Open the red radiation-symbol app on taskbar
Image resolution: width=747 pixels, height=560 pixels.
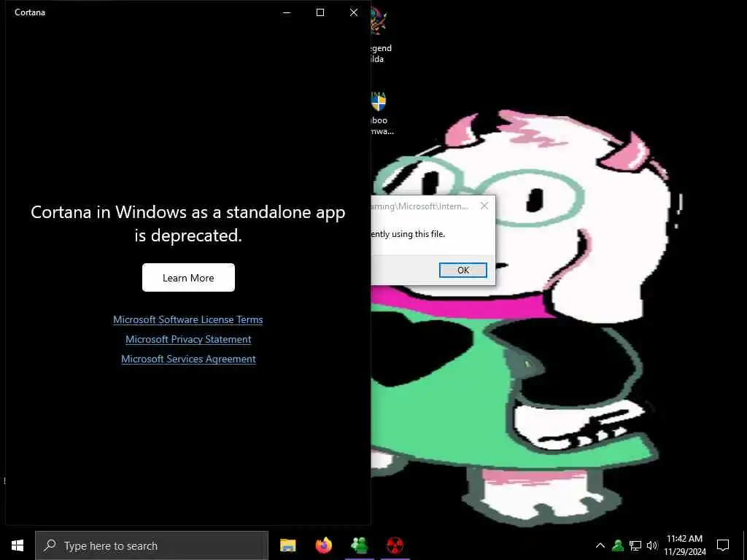coord(395,545)
